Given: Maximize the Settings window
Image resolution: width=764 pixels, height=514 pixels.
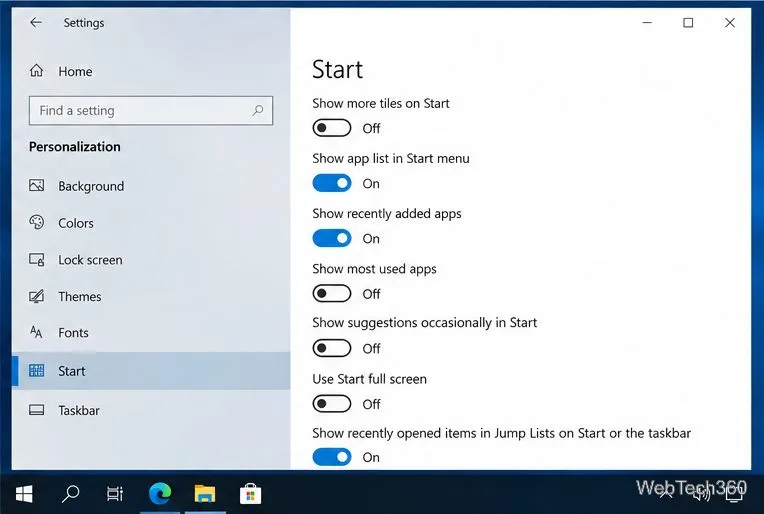Looking at the screenshot, I should point(688,22).
